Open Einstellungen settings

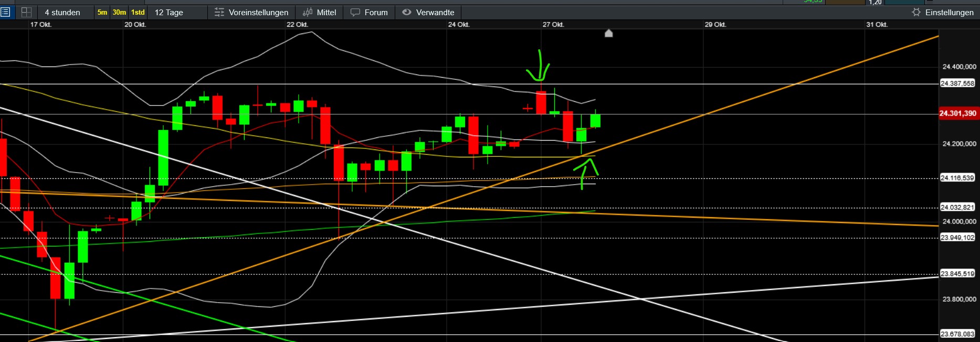pos(943,12)
